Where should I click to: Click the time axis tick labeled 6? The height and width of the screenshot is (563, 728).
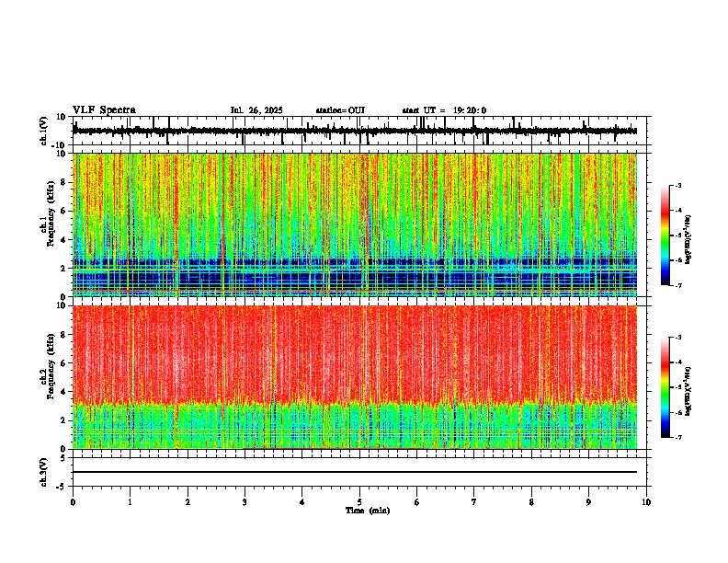(417, 502)
